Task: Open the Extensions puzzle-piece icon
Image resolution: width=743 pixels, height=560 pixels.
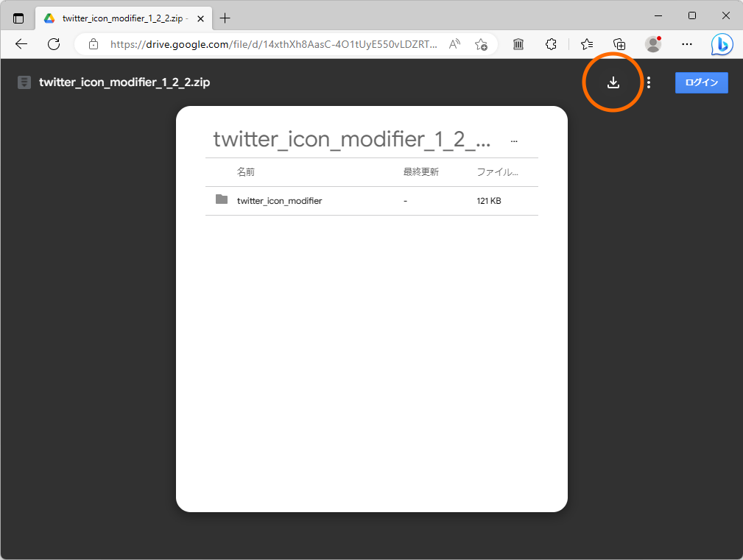Action: [551, 44]
